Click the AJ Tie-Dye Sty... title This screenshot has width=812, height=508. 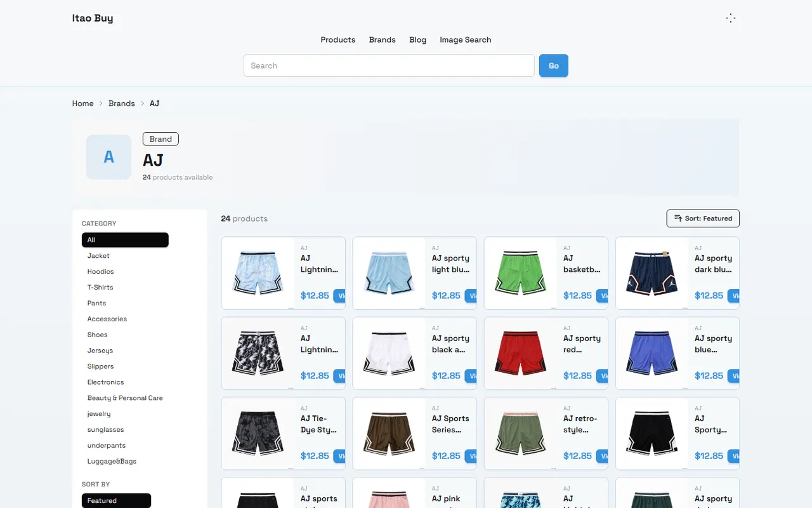coord(318,424)
